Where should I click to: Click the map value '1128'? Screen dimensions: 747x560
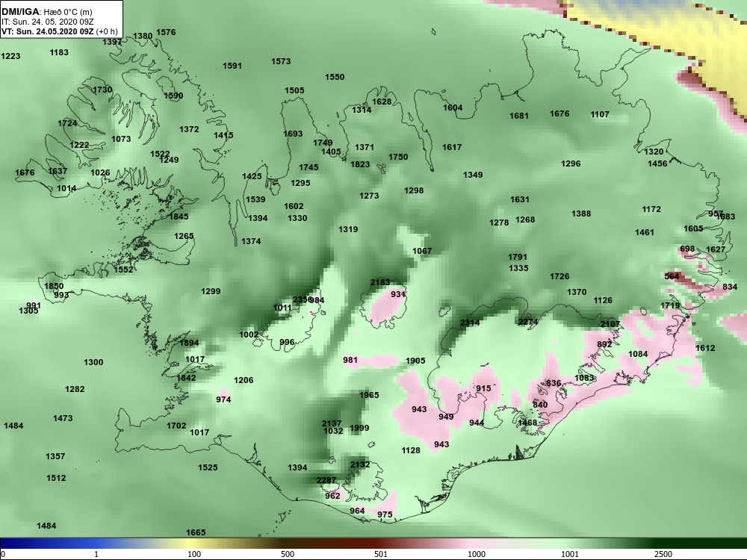click(411, 450)
